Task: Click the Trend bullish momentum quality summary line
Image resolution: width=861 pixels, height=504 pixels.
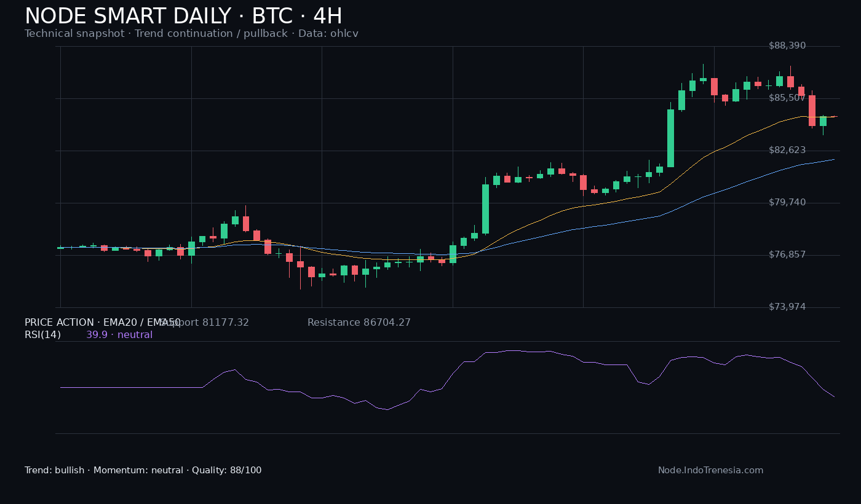Action: click(143, 470)
